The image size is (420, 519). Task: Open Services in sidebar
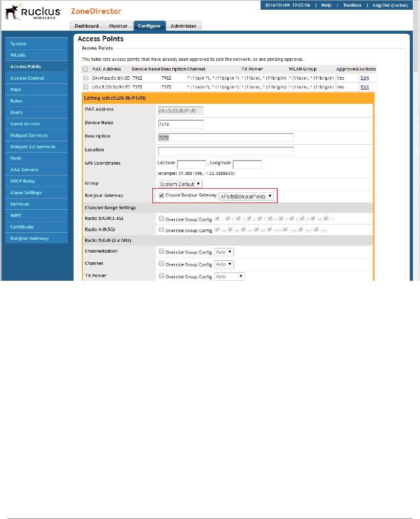point(36,204)
